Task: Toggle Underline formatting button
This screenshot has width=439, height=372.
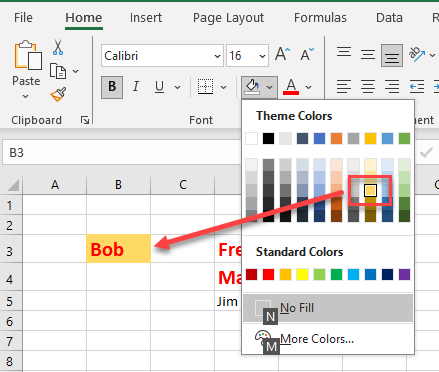Action: tap(159, 87)
